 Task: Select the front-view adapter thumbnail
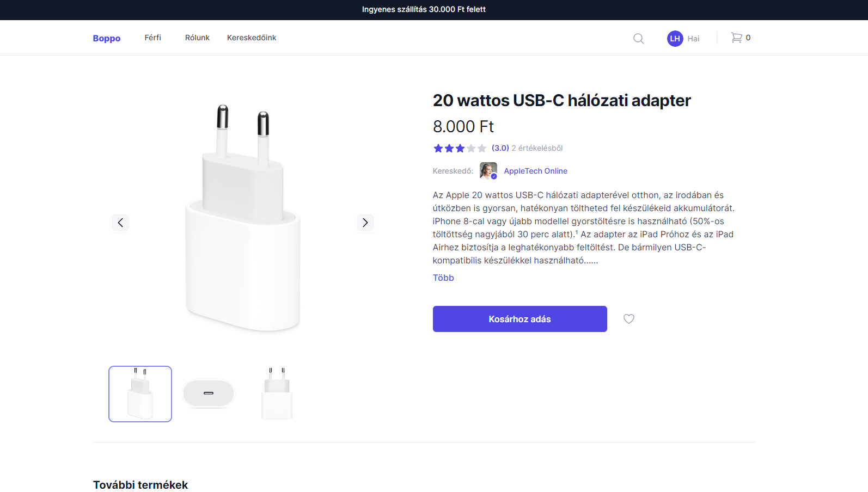point(277,394)
